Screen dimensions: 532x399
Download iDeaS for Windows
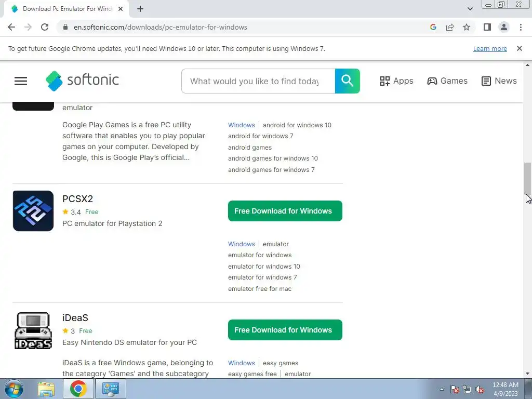tap(285, 330)
